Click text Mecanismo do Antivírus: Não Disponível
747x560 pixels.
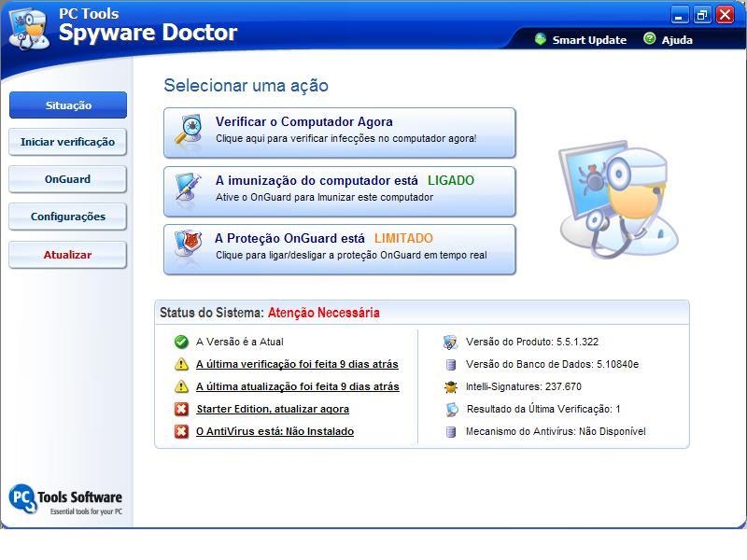[556, 431]
